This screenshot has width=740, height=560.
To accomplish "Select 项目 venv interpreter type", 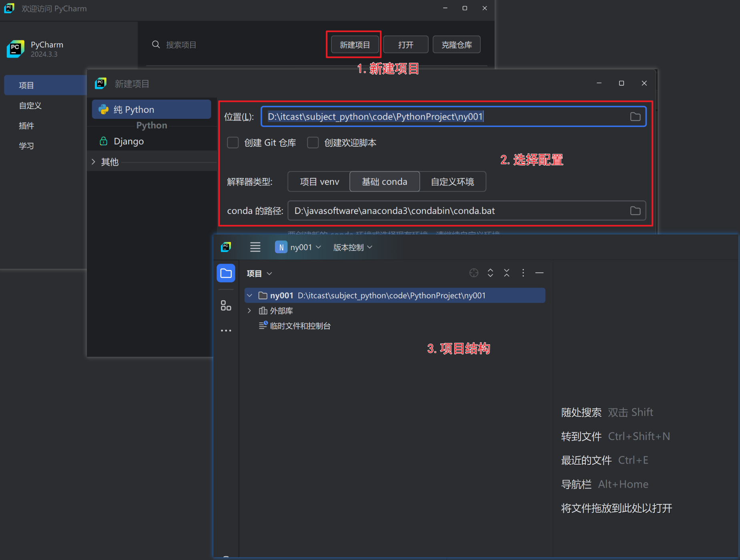I will [x=319, y=182].
